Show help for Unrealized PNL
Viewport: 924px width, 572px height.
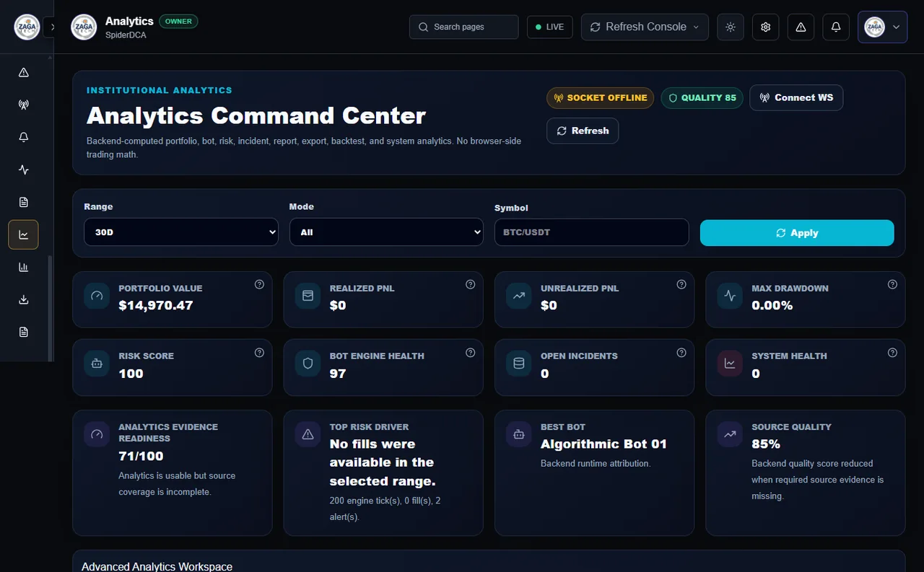coord(681,284)
